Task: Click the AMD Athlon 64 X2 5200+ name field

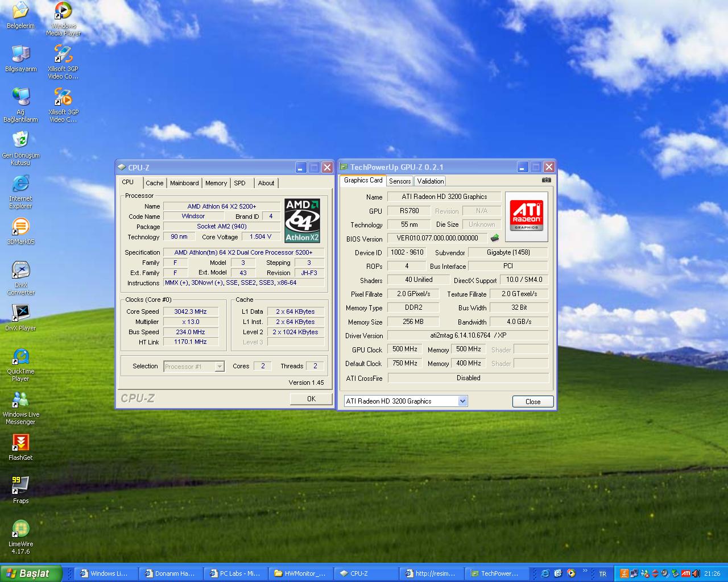Action: point(222,206)
